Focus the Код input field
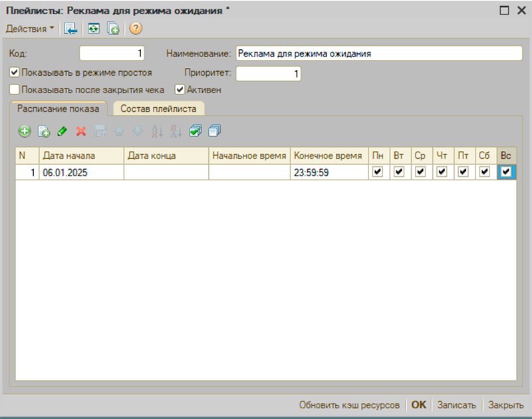The width and height of the screenshot is (532, 419). [x=112, y=53]
